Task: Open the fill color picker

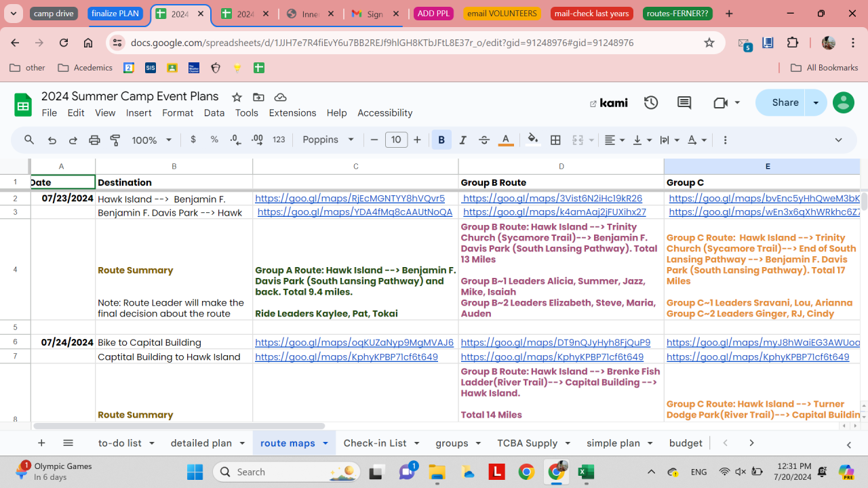Action: click(x=533, y=140)
